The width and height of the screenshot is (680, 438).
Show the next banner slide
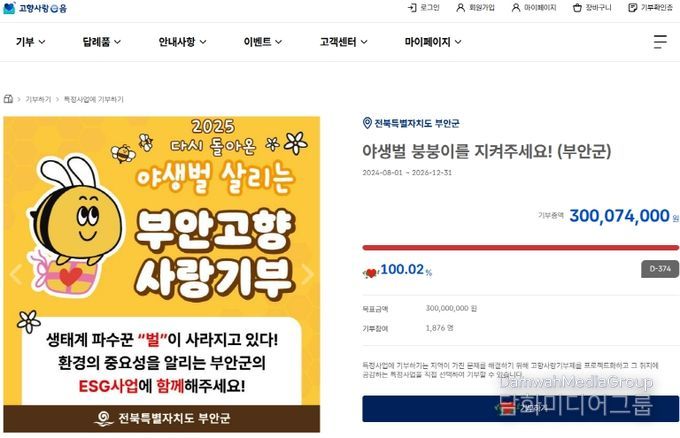pos(307,274)
